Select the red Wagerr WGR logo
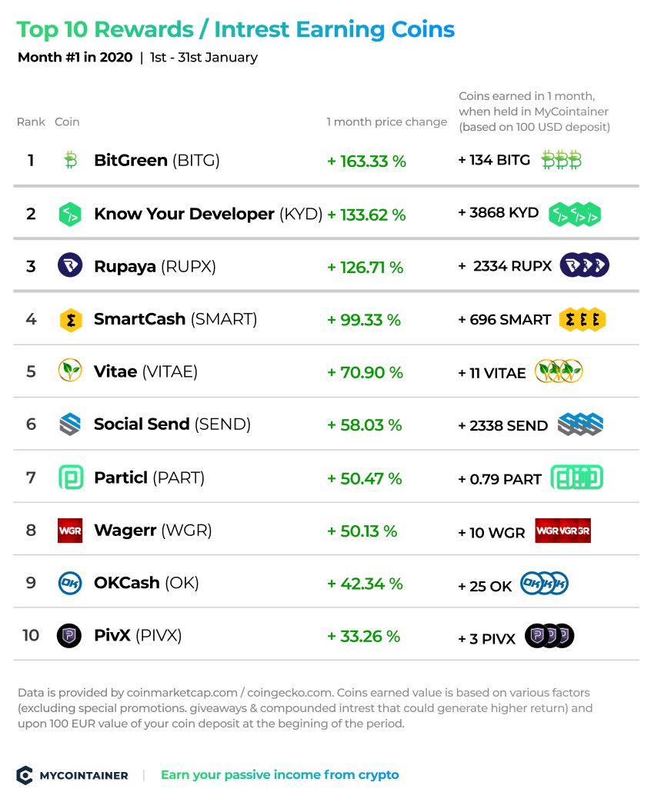Viewport: 661px width, 812px height. (70, 531)
